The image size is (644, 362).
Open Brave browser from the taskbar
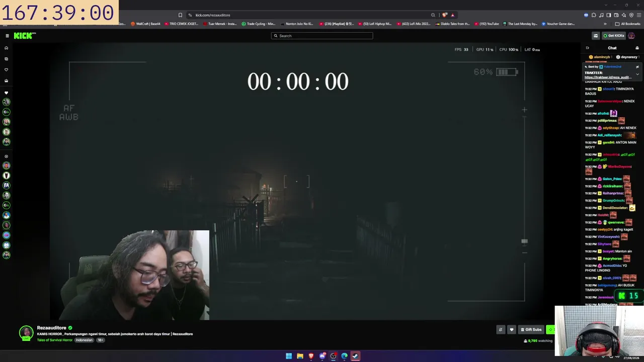pyautogui.click(x=311, y=356)
